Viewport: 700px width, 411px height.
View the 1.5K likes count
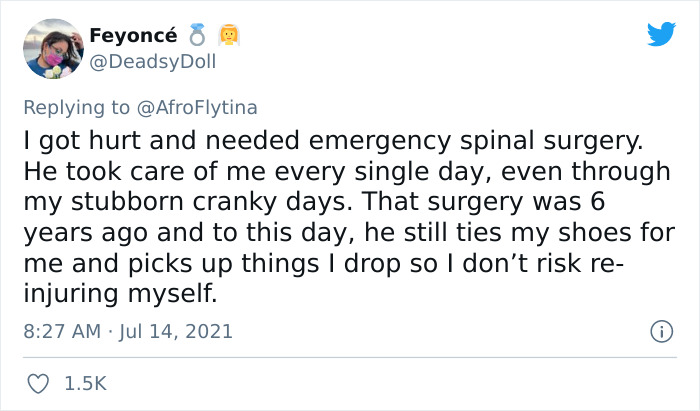coord(84,383)
